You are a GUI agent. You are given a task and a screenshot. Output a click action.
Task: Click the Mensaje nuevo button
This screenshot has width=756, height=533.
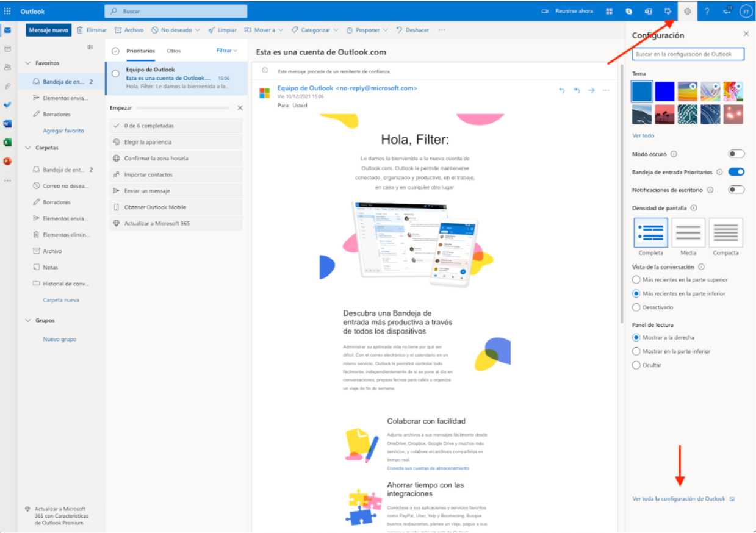coord(48,30)
